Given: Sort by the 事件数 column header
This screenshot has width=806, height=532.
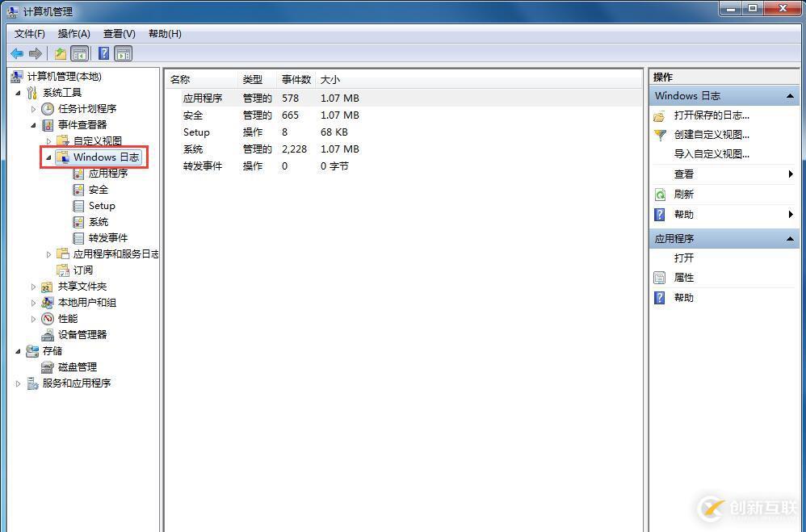Looking at the screenshot, I should tap(296, 80).
